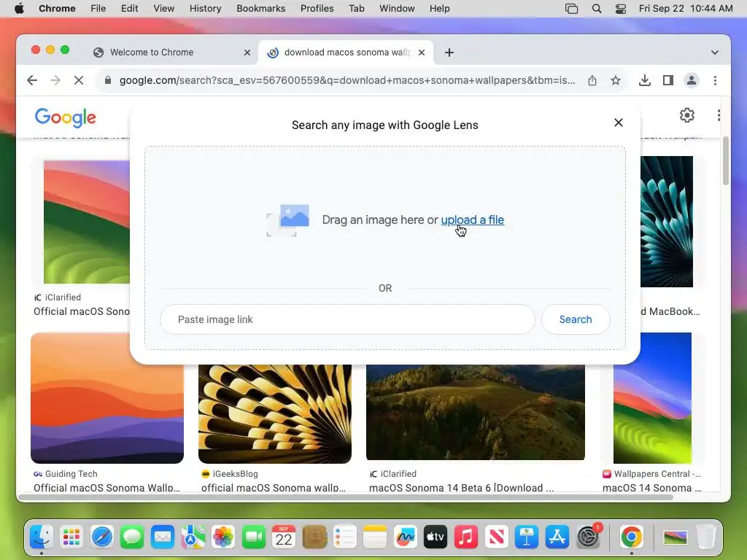
Task: Click the Search button in Lens dialog
Action: coord(576,319)
